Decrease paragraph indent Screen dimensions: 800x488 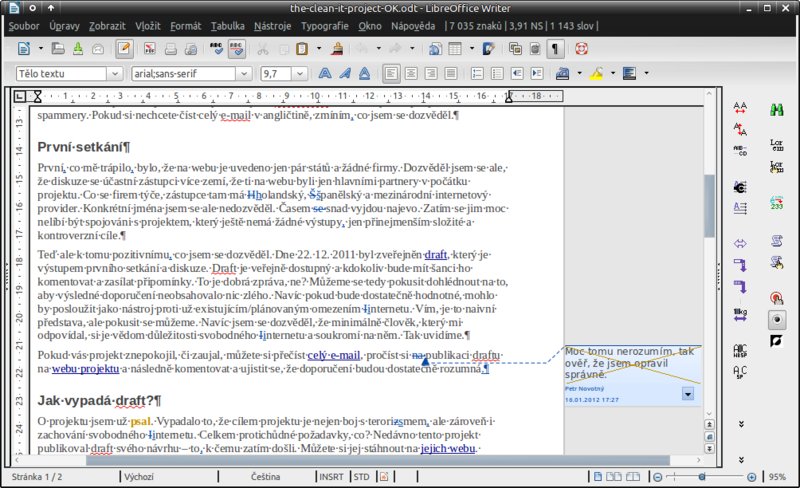(517, 74)
